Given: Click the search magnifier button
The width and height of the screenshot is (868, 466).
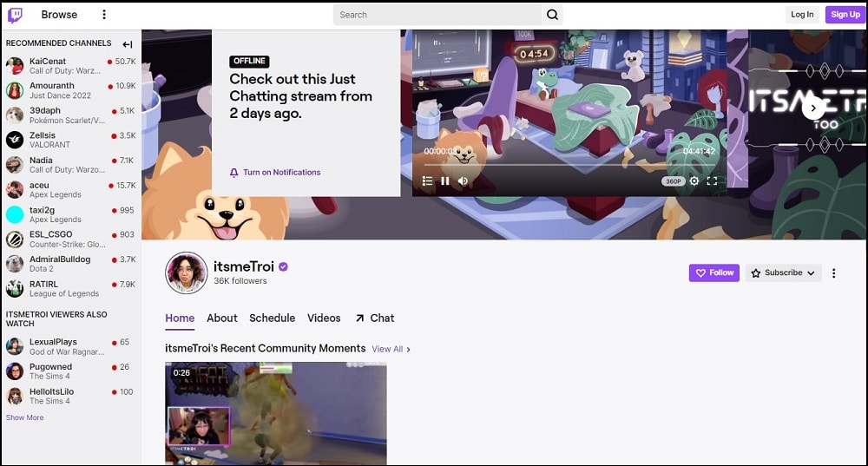Looking at the screenshot, I should (x=552, y=15).
